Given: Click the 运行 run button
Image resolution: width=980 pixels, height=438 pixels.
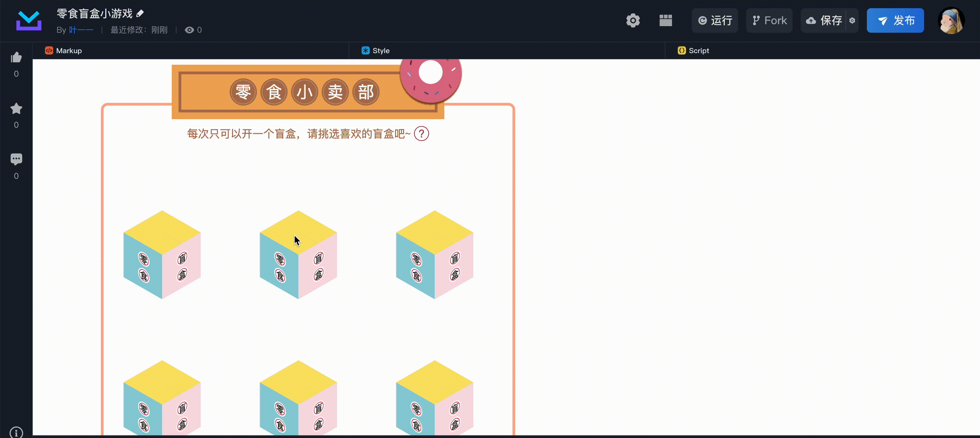Looking at the screenshot, I should [715, 20].
